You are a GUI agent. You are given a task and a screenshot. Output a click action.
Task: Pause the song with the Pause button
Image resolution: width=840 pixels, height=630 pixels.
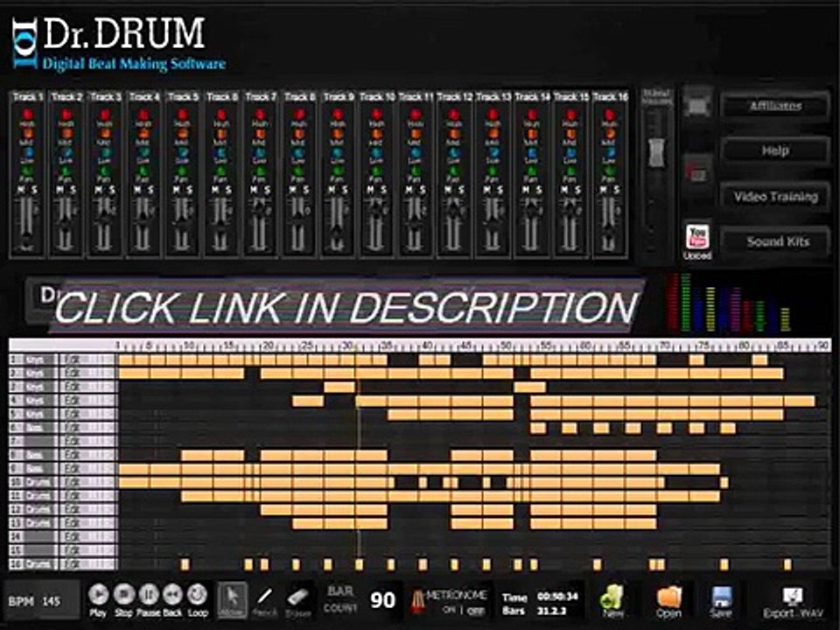click(x=149, y=595)
